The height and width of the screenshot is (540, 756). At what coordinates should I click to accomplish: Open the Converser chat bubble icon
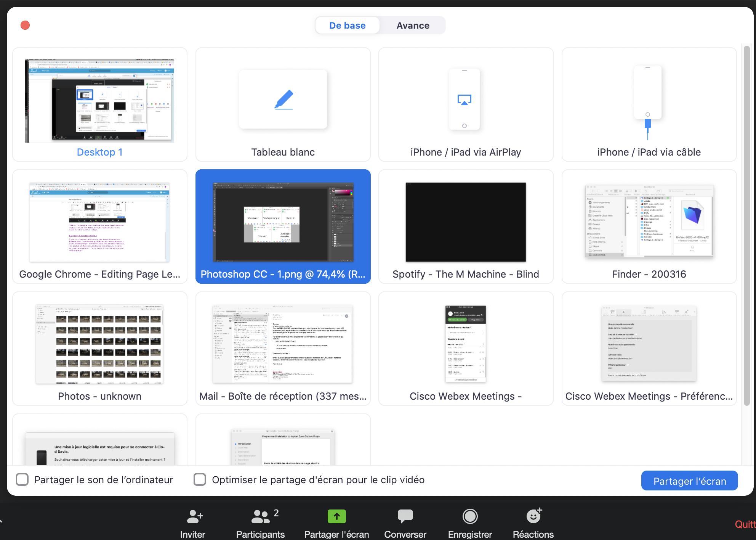click(405, 516)
